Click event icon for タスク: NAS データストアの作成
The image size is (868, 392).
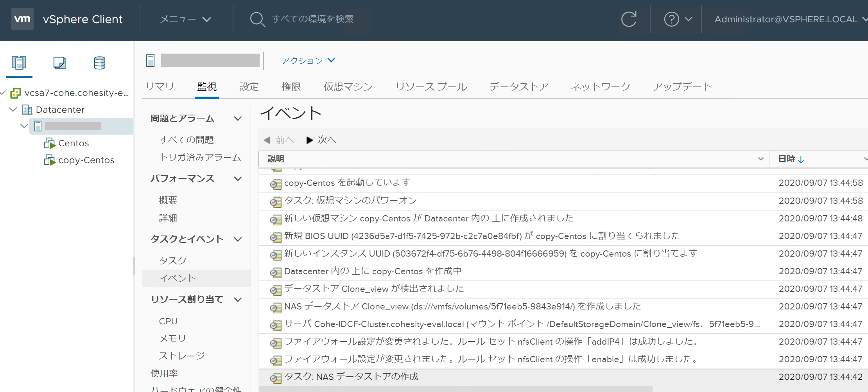(276, 378)
